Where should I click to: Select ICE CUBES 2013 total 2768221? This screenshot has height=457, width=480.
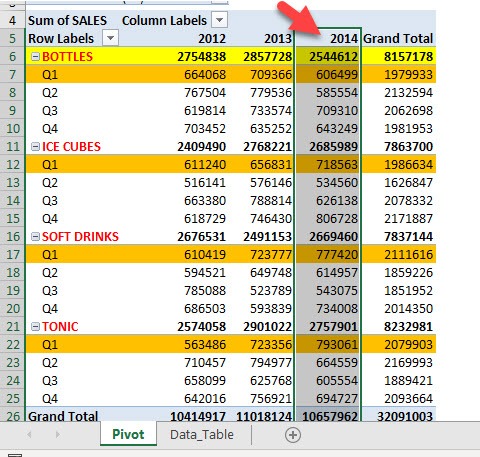pyautogui.click(x=267, y=147)
